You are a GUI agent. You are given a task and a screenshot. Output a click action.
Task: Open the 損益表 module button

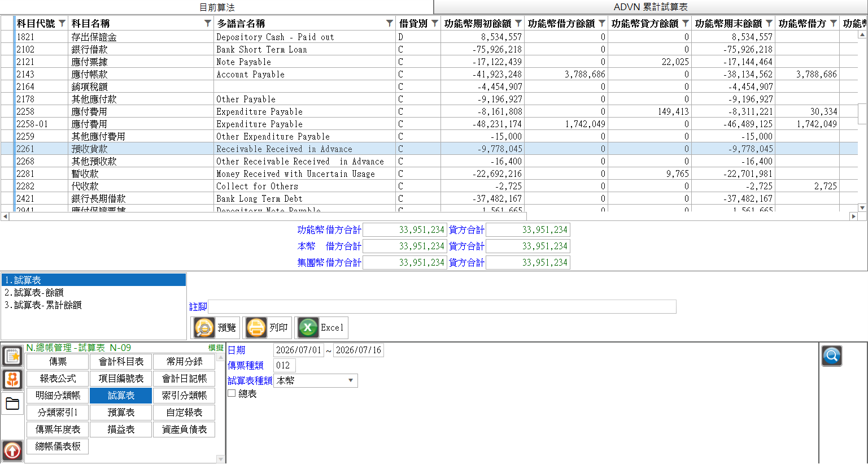click(121, 430)
